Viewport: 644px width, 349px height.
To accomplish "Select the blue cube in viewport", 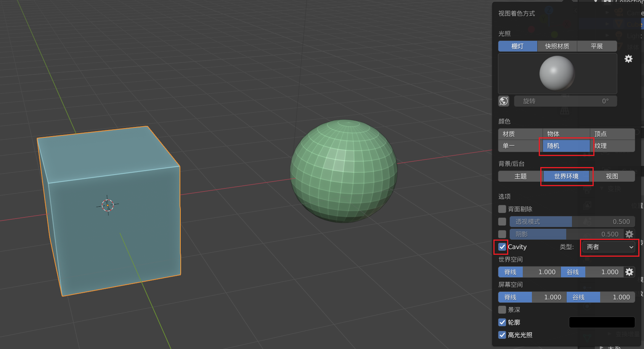I will coord(109,211).
